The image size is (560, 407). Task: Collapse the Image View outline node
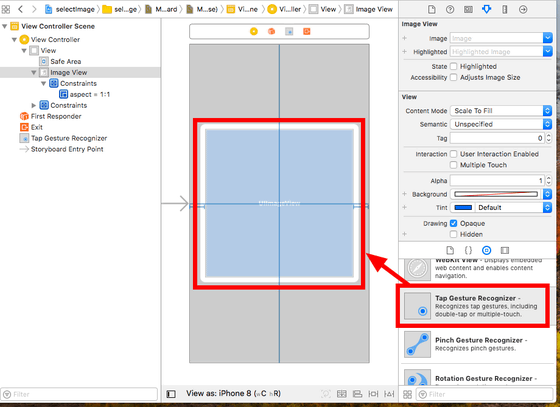(34, 72)
